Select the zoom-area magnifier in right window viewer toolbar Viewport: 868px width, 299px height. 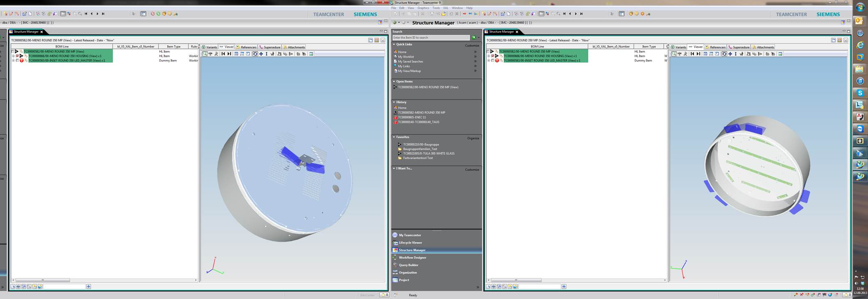[x=674, y=54]
